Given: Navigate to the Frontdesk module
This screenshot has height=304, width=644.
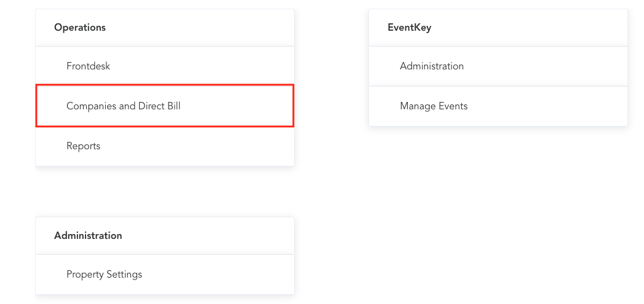Looking at the screenshot, I should [89, 66].
